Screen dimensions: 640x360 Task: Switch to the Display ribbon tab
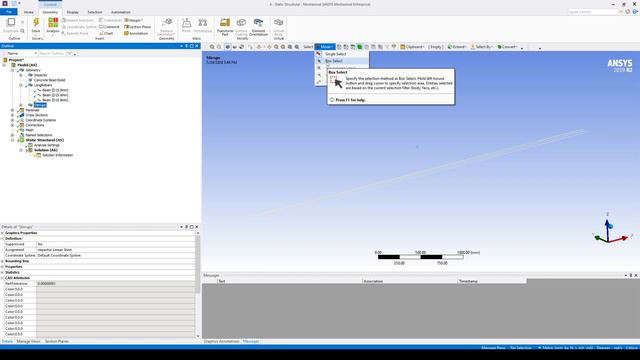pos(73,12)
